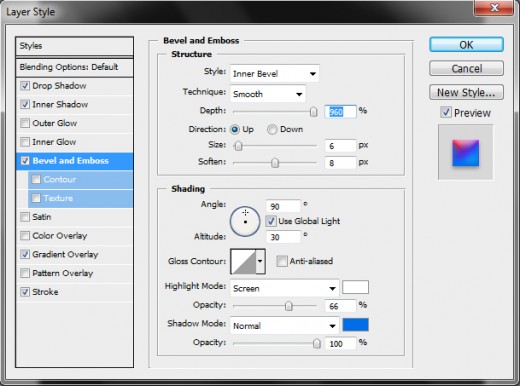520x386 pixels.
Task: Open the blue Shadow color swatch
Action: pyautogui.click(x=355, y=325)
